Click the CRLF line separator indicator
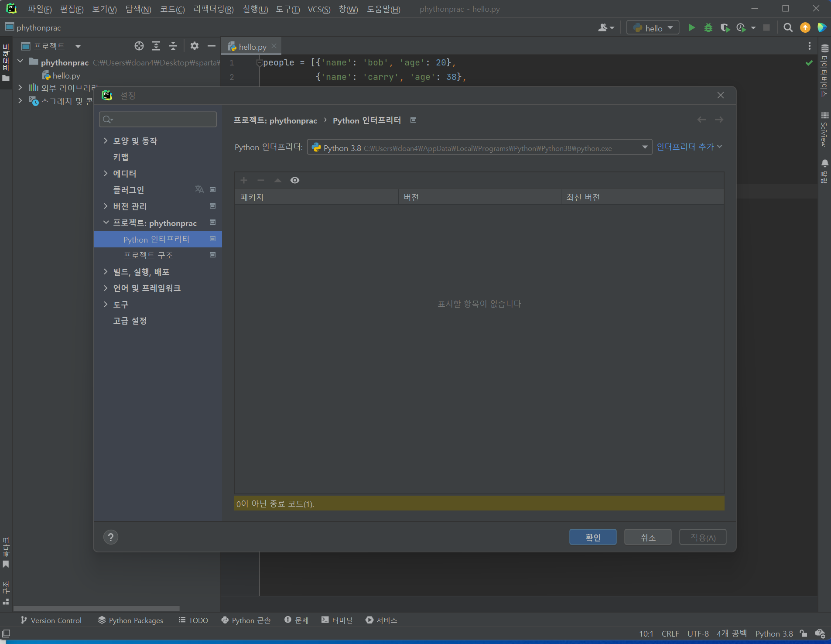The width and height of the screenshot is (831, 644). 670,634
